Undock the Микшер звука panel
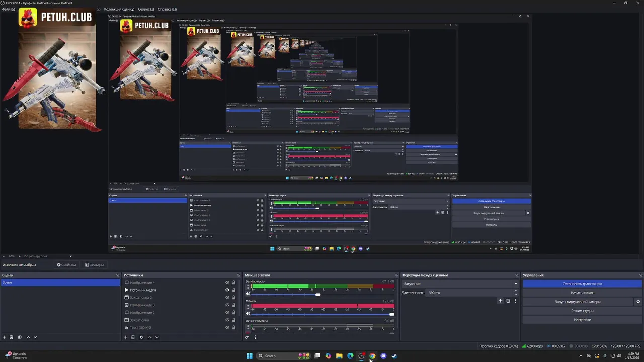The height and width of the screenshot is (362, 644). tap(396, 275)
